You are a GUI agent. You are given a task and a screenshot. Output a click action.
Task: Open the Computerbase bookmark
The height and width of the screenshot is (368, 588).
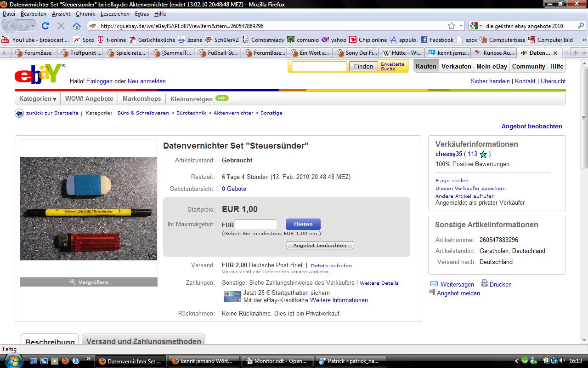point(503,40)
